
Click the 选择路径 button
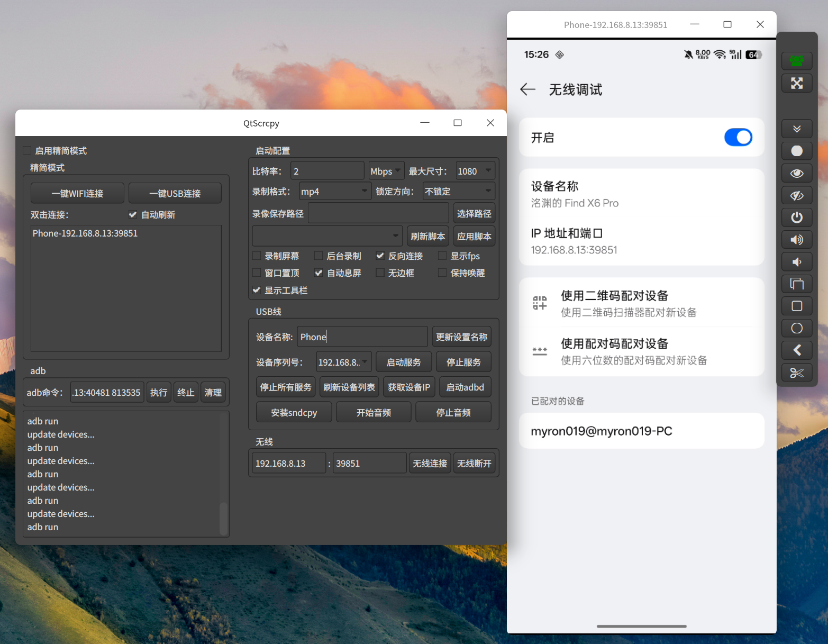[x=474, y=213]
